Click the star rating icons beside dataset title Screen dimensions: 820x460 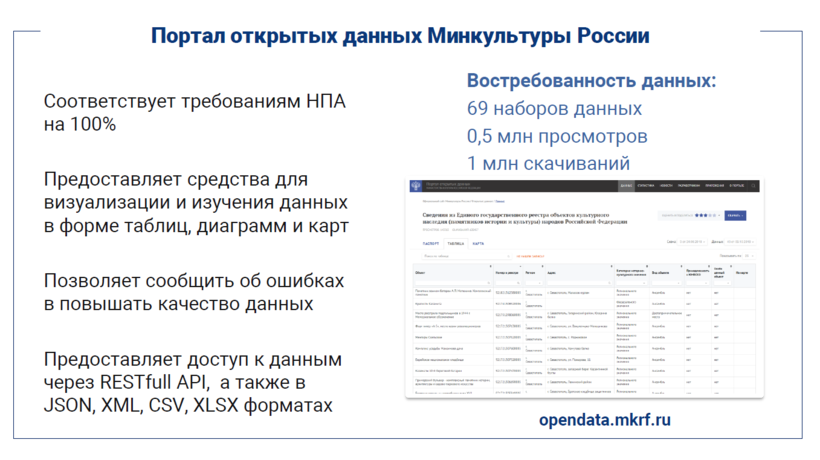pyautogui.click(x=708, y=215)
